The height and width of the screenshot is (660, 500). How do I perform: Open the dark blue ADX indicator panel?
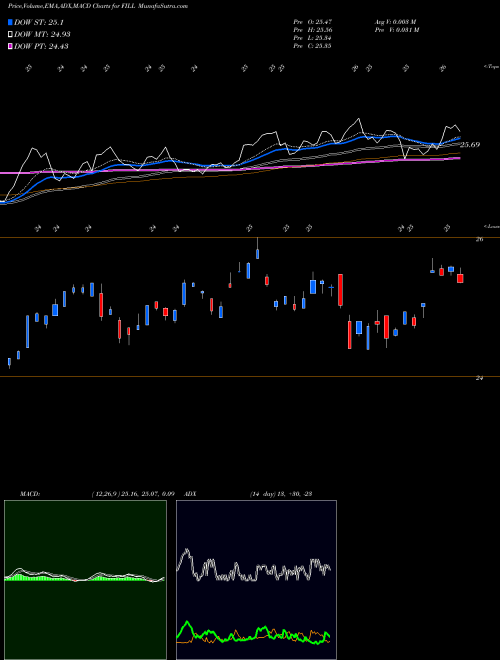coord(256,580)
